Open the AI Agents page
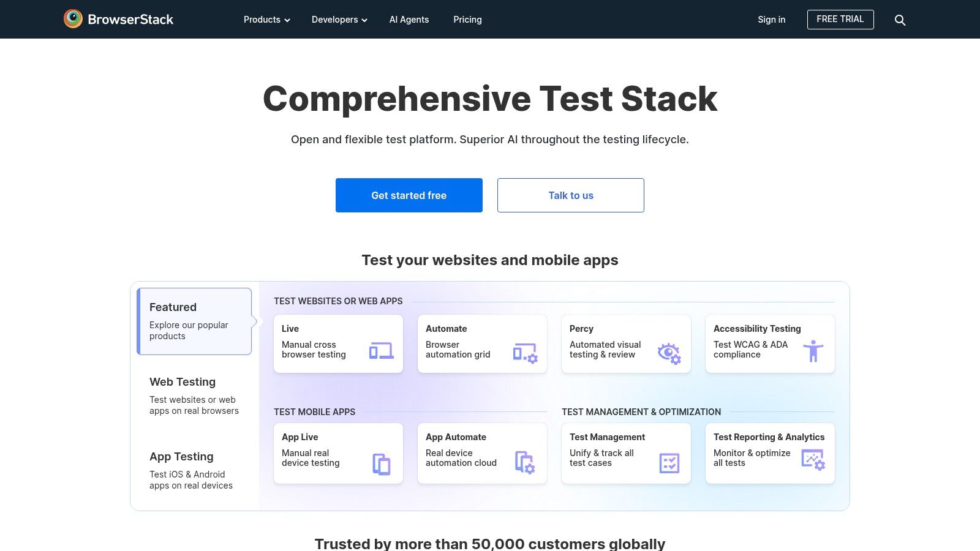 click(x=409, y=20)
